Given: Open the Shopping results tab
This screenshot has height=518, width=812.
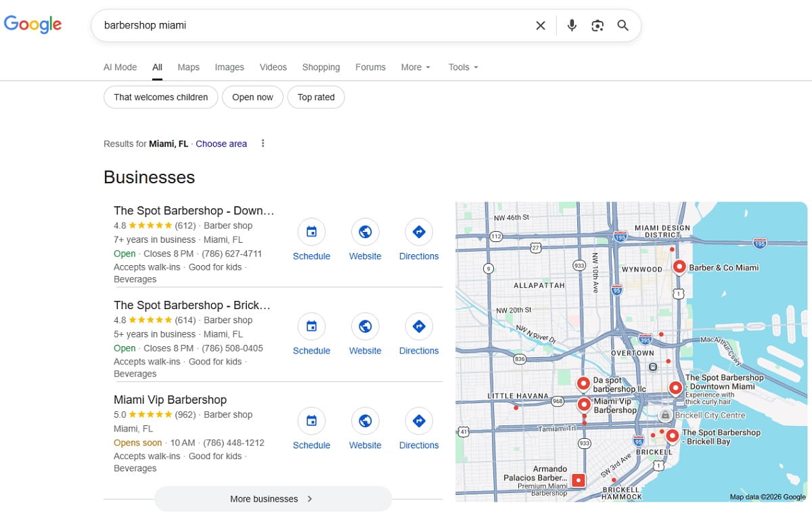Looking at the screenshot, I should coord(321,67).
